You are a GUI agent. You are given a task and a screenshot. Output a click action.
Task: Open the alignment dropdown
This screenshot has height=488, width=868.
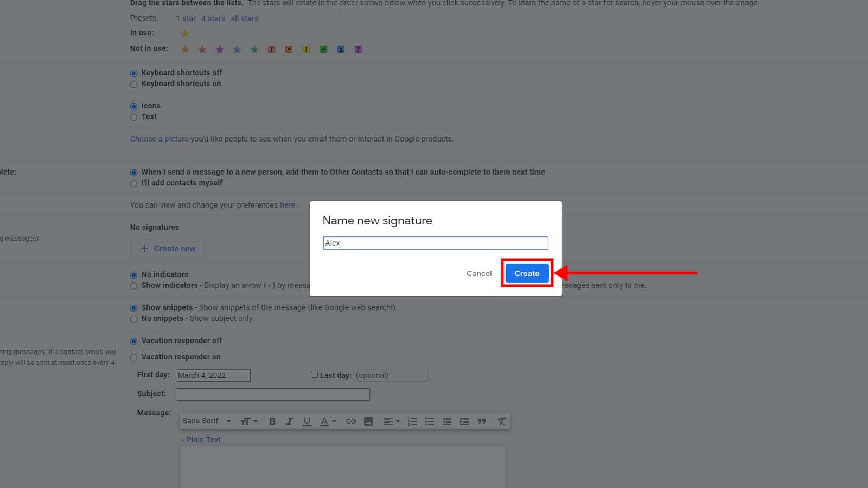click(392, 421)
